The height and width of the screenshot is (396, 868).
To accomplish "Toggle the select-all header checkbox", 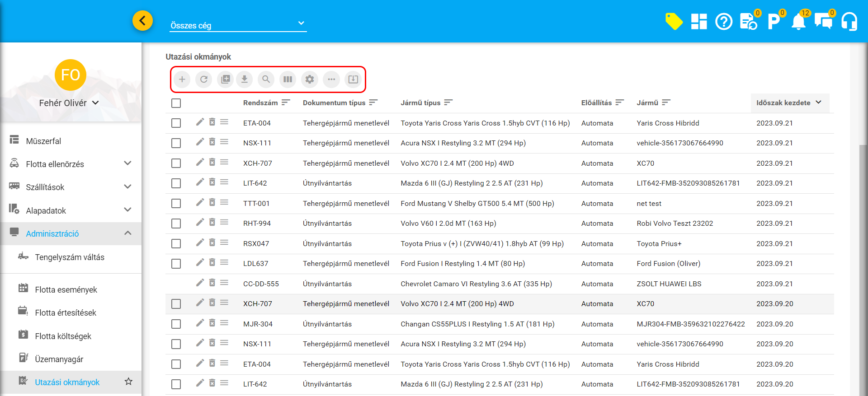I will [x=176, y=103].
